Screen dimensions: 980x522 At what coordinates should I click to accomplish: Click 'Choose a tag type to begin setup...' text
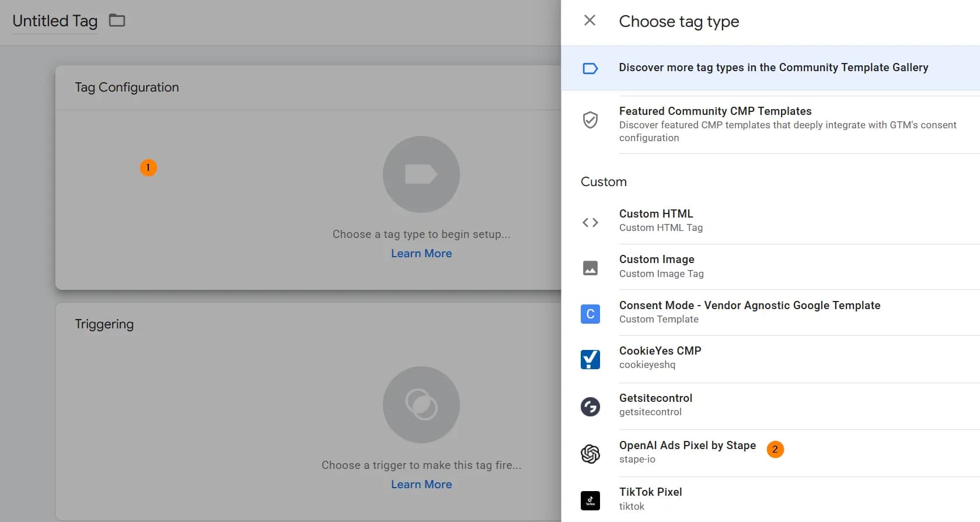pyautogui.click(x=421, y=234)
